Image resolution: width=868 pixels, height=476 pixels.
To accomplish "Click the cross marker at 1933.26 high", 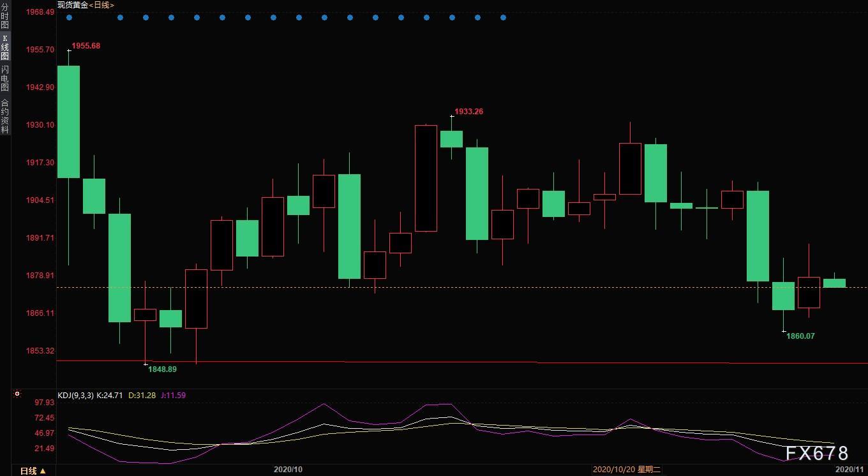I will coord(452,116).
